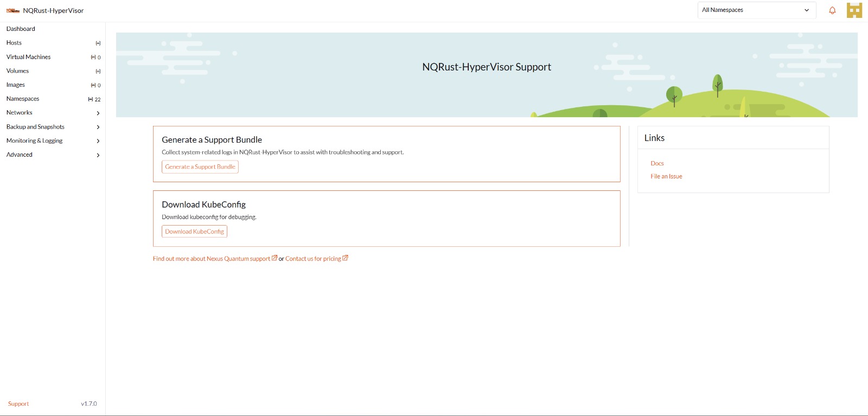The image size is (868, 416).
Task: Expand Monitoring & Logging section
Action: pos(53,141)
